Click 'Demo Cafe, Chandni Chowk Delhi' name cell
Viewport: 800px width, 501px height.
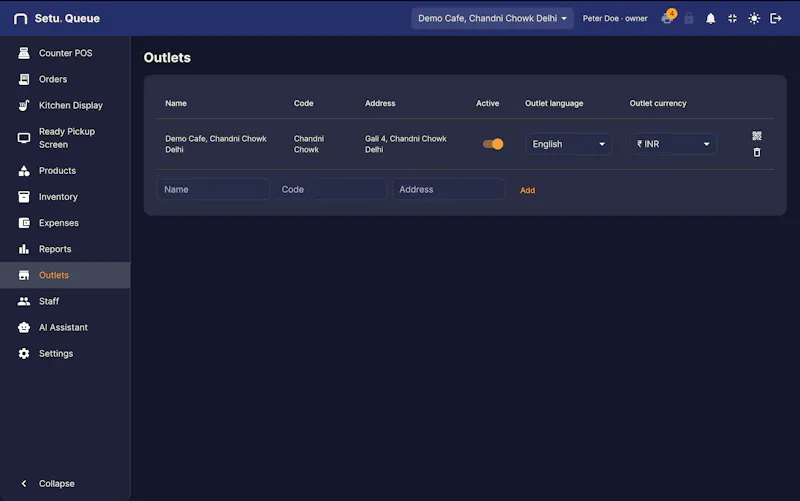[x=216, y=144]
